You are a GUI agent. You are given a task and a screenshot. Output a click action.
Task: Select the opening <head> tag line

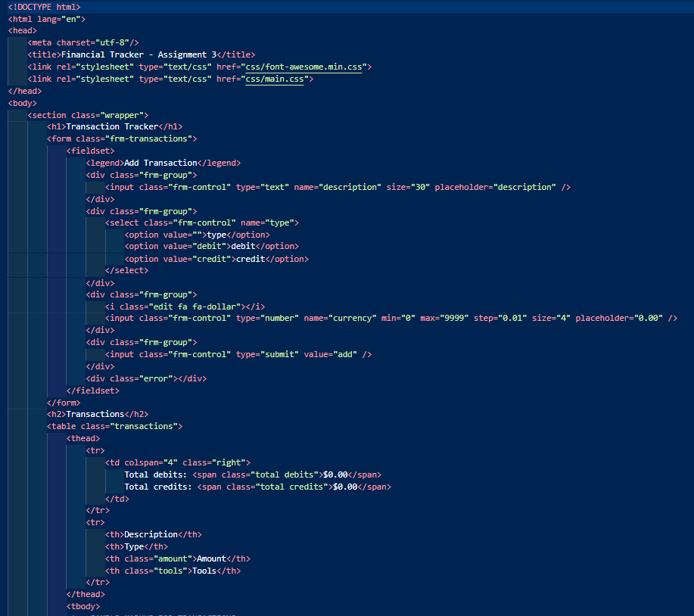tap(23, 30)
